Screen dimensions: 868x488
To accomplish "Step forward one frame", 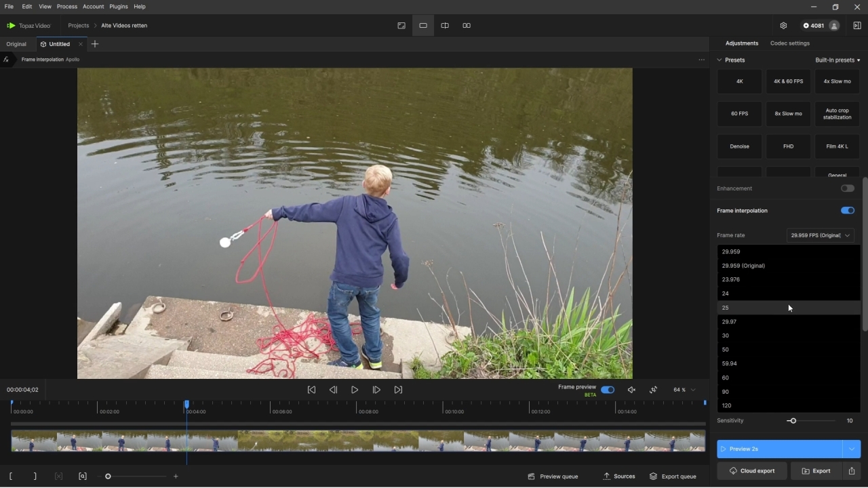I will tap(376, 390).
